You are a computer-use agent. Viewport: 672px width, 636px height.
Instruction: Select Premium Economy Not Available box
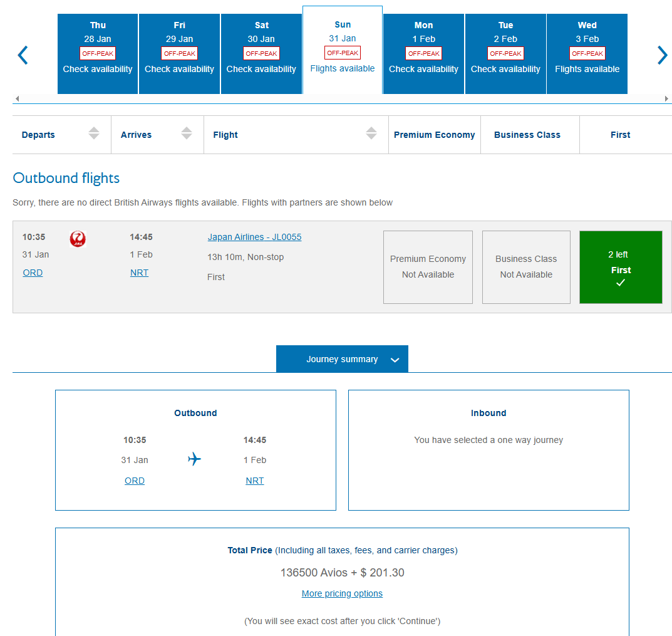pos(428,268)
